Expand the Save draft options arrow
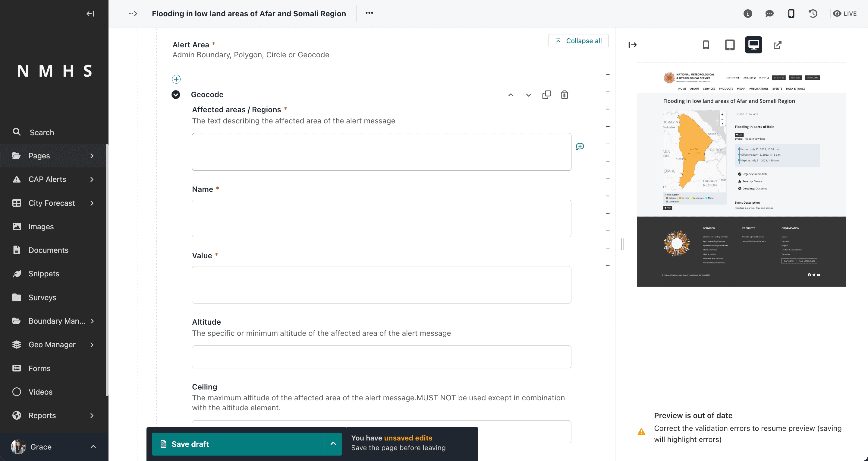 click(x=332, y=443)
